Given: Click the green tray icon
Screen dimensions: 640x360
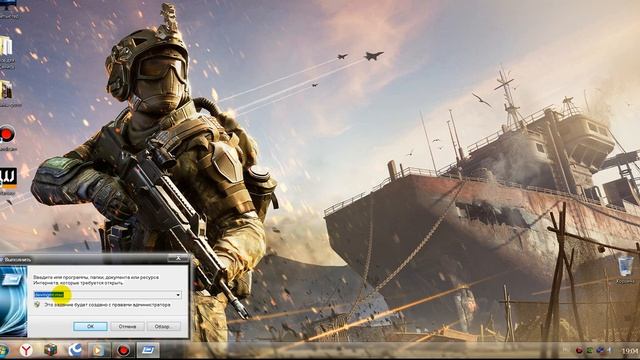Looking at the screenshot, I should (x=589, y=351).
